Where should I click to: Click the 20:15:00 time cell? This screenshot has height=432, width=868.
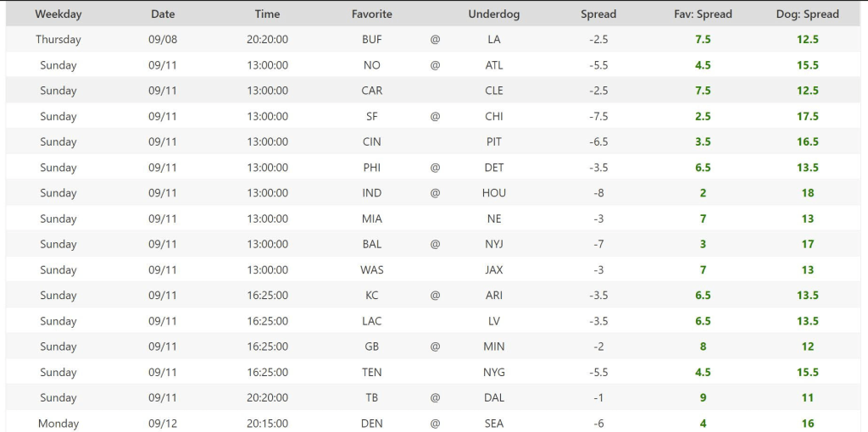(267, 423)
